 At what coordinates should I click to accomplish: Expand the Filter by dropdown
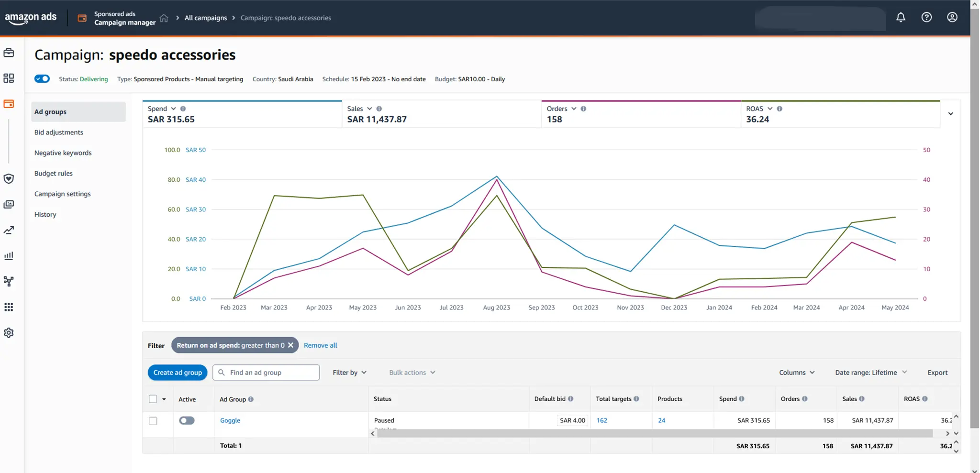coord(349,373)
